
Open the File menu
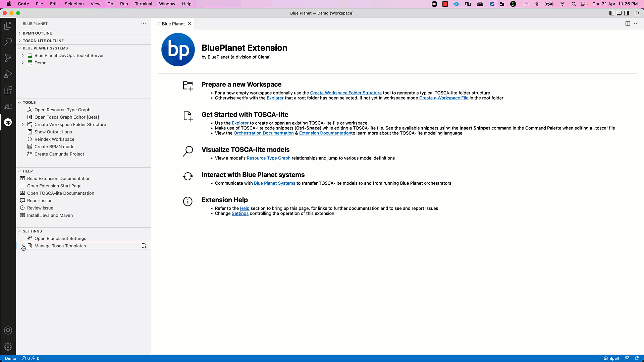[40, 4]
